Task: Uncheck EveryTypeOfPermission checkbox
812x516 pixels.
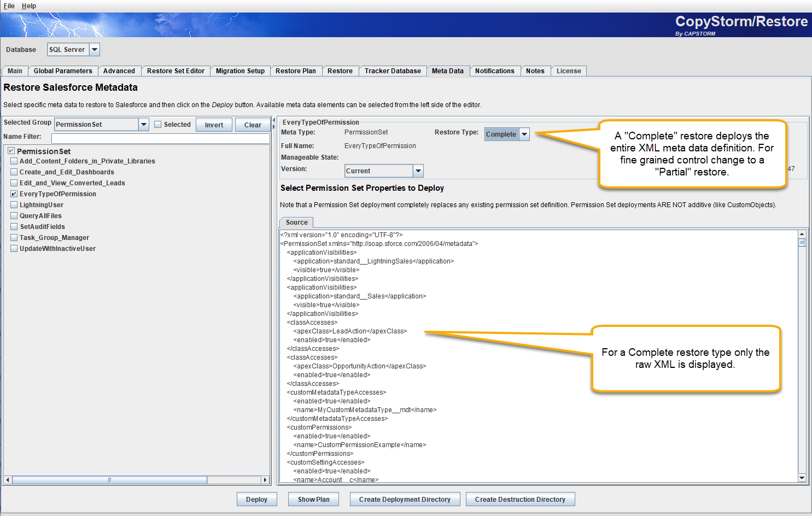Action: pos(14,194)
